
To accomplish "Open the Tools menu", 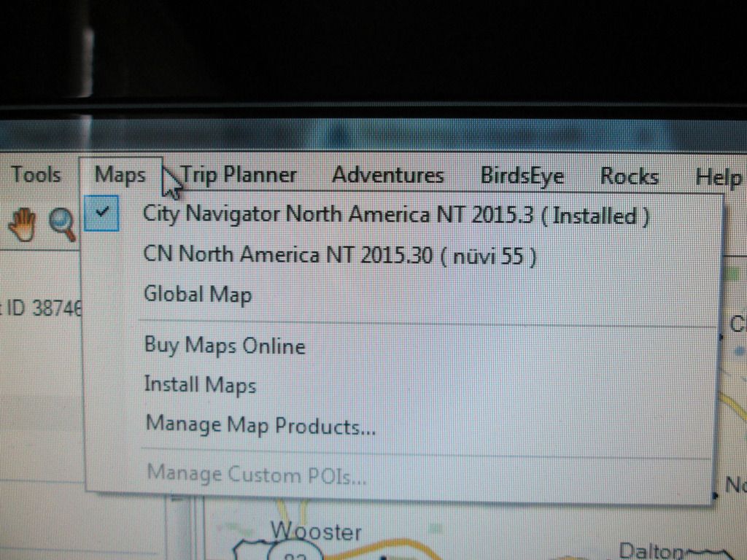I will pyautogui.click(x=35, y=175).
